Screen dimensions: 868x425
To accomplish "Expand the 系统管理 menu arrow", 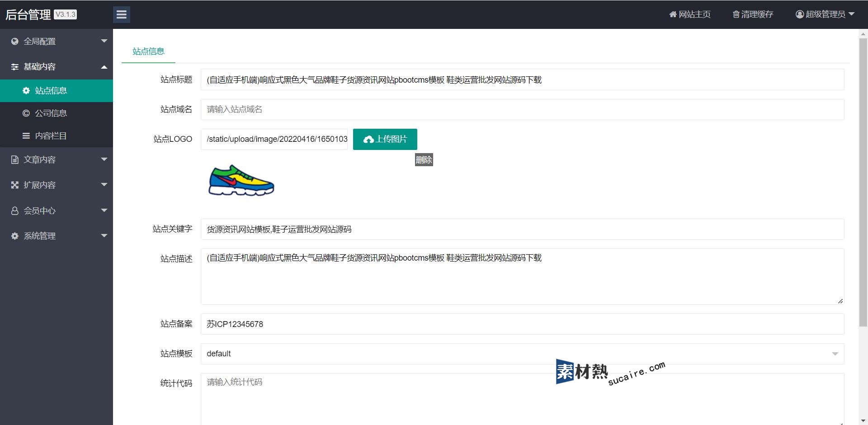I will pos(104,236).
